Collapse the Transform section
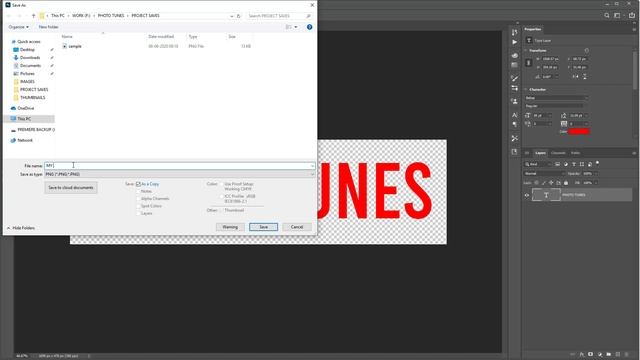The height and width of the screenshot is (360, 640). pyautogui.click(x=526, y=51)
